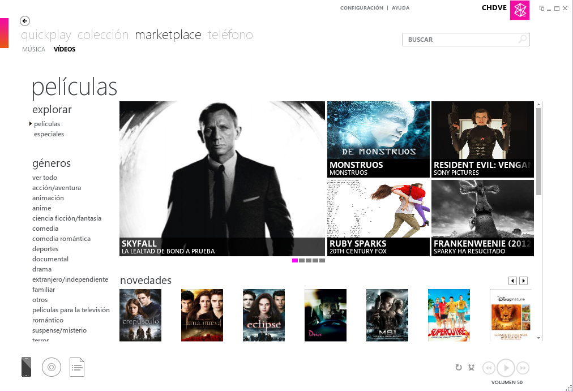
Task: Browse the documental genre
Action: pyautogui.click(x=50, y=259)
